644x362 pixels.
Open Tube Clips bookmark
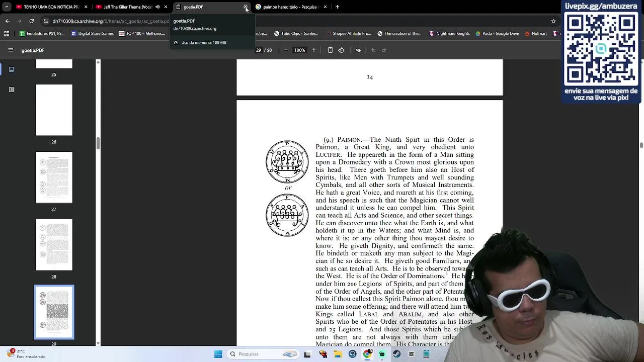[296, 34]
